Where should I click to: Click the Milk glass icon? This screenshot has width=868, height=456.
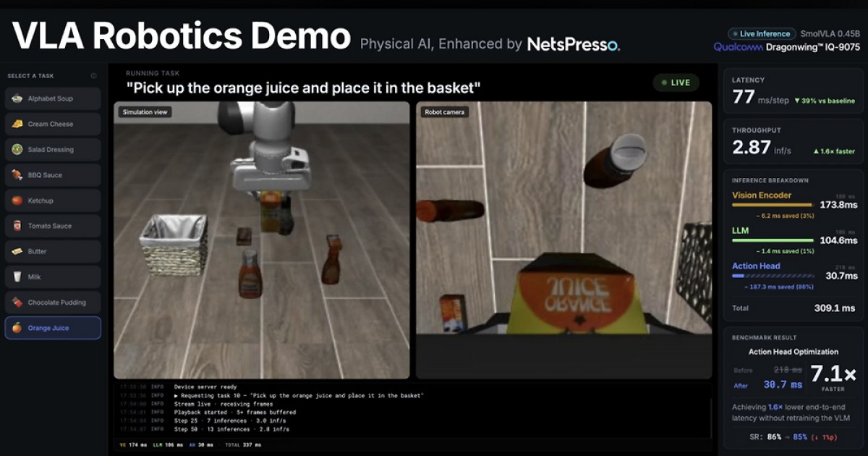(17, 276)
